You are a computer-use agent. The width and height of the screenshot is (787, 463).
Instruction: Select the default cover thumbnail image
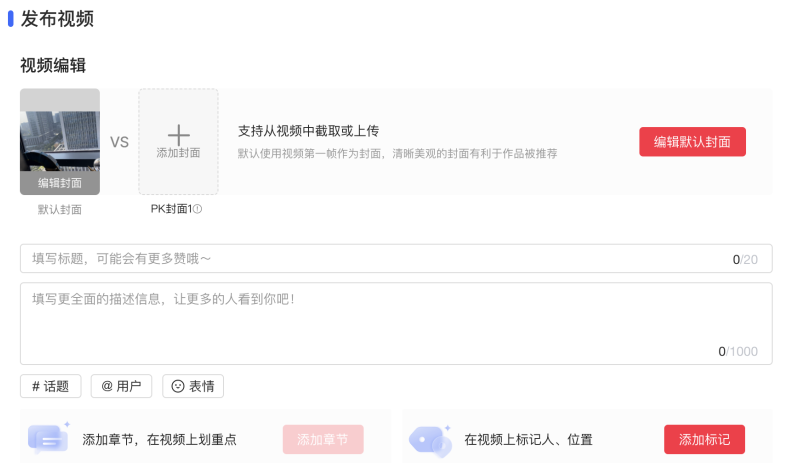tap(60, 130)
